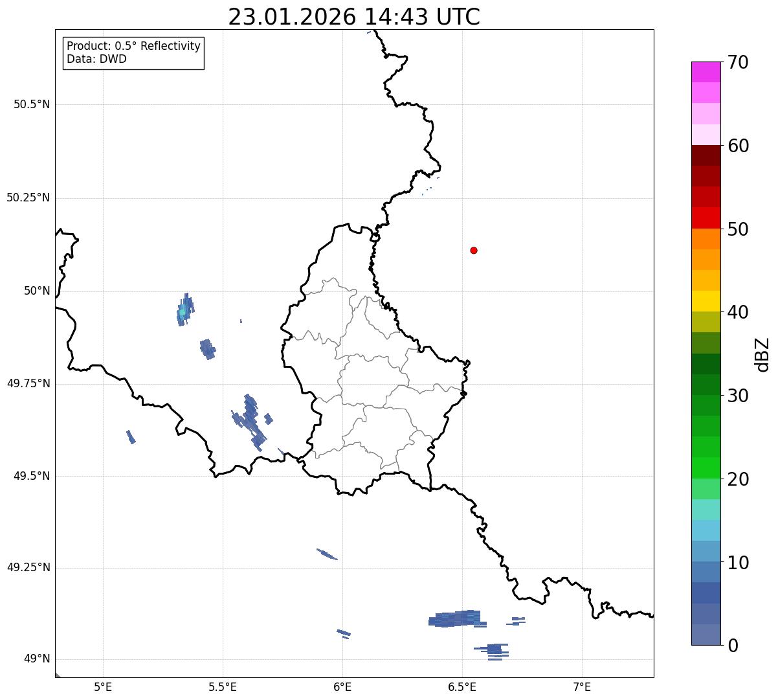Click the '6°E' longitude label
The image size is (778, 700).
coord(342,686)
